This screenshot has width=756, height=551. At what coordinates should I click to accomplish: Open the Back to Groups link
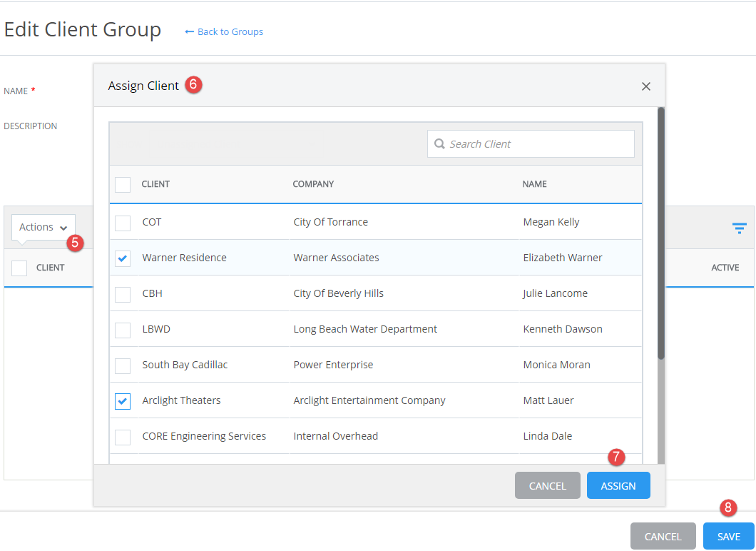coord(229,31)
